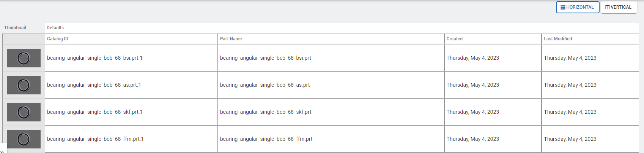Viewport: 644px width, 153px height.
Task: Sort by Catalog ID column header
Action: pyautogui.click(x=58, y=39)
